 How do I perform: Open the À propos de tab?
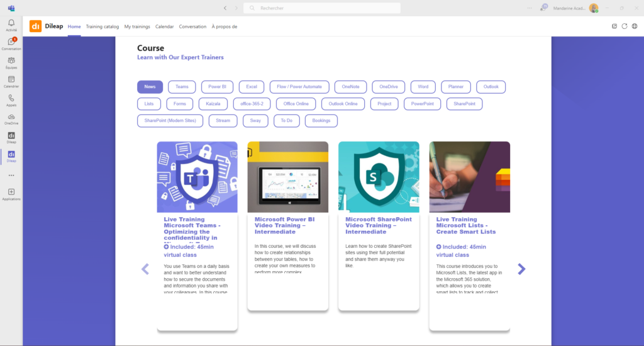225,26
